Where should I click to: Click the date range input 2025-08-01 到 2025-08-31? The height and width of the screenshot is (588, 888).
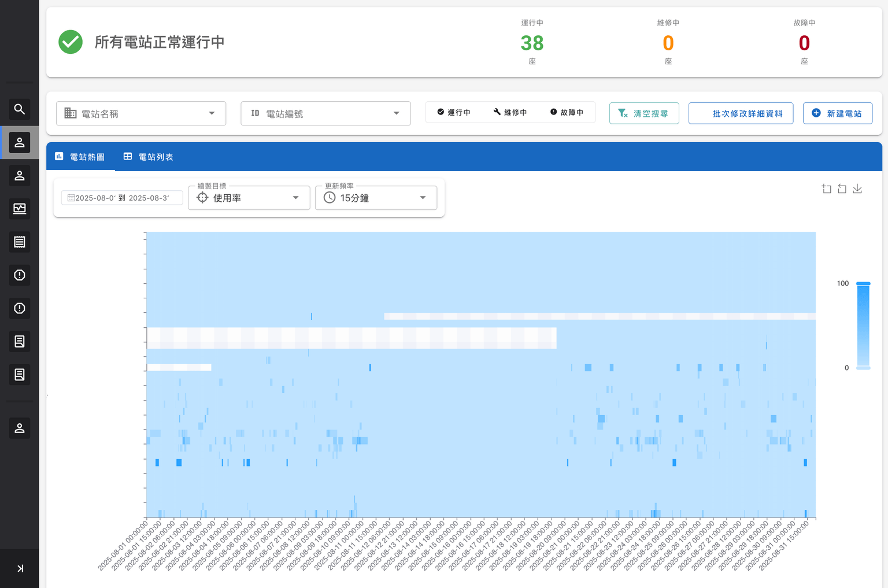122,198
